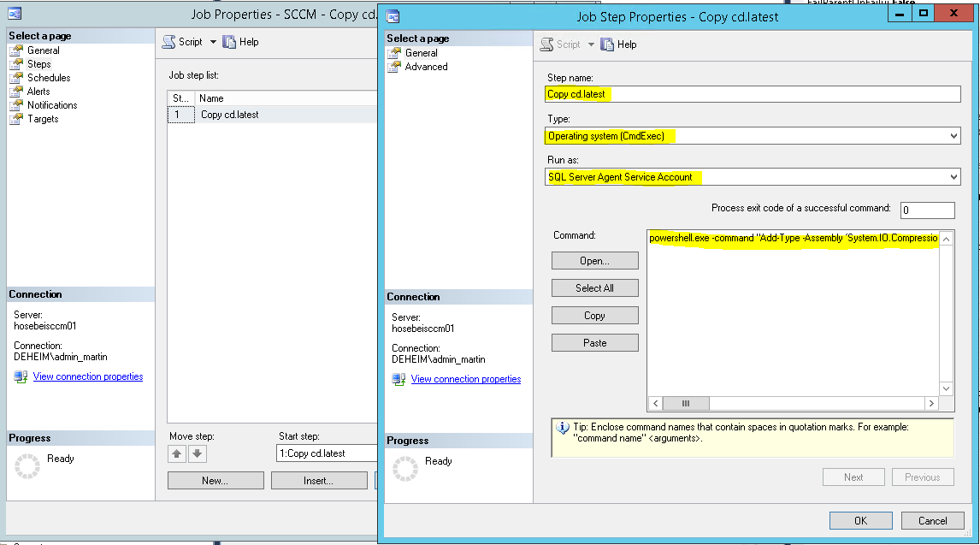Open View connection properties link in Job Step Properties
The width and height of the screenshot is (980, 545).
[x=465, y=379]
